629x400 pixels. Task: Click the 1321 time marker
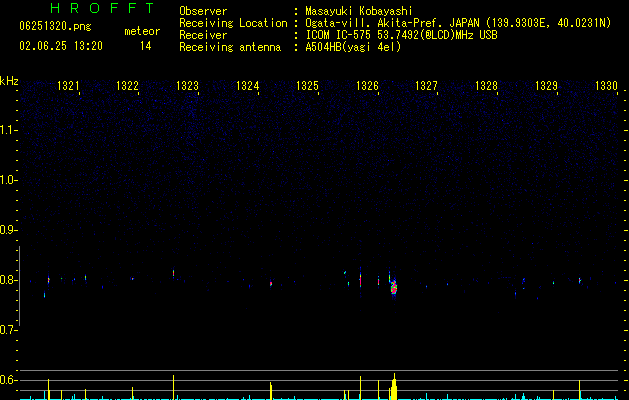[x=68, y=86]
